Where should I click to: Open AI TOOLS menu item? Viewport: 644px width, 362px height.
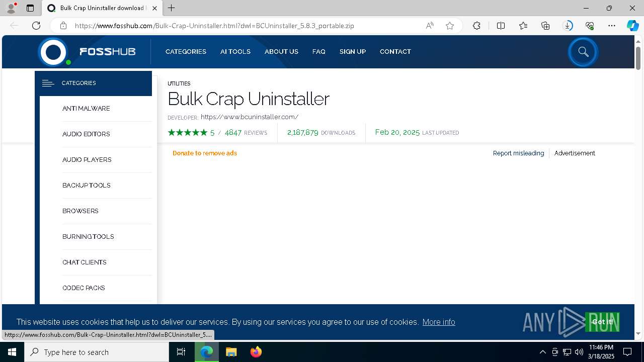click(235, 52)
